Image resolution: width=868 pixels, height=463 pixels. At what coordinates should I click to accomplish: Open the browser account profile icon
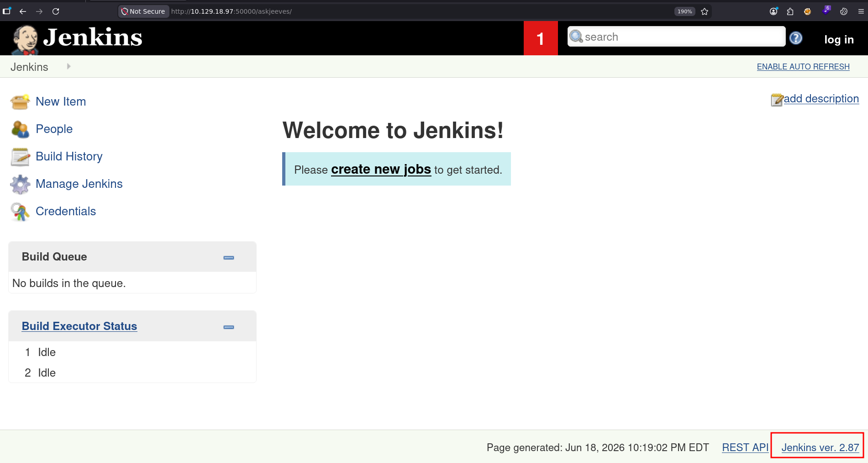tap(773, 11)
